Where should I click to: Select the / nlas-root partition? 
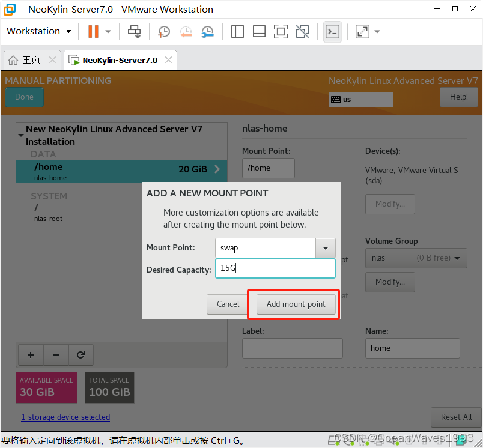(49, 213)
